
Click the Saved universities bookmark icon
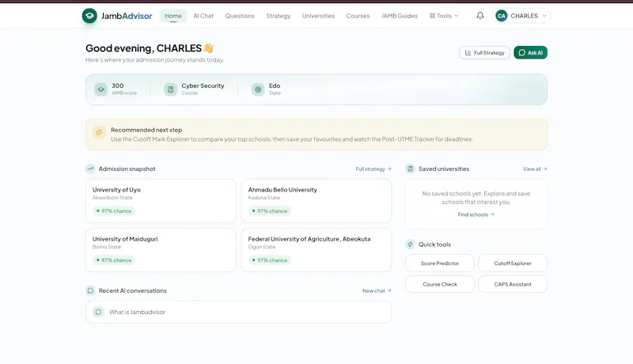pyautogui.click(x=410, y=169)
